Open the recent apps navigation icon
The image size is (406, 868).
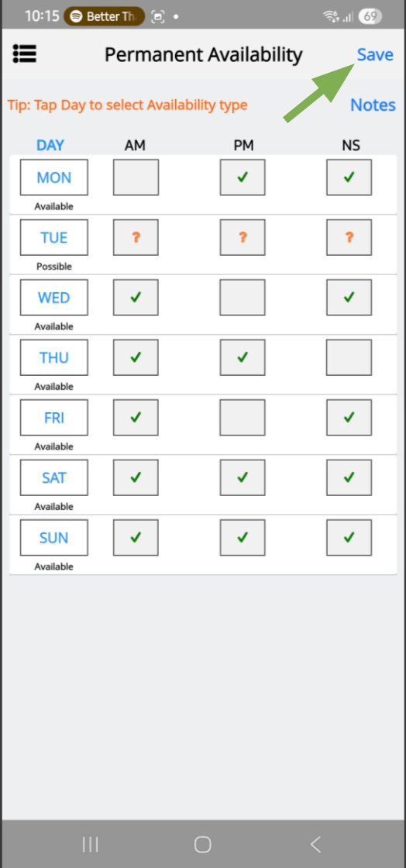pyautogui.click(x=90, y=844)
